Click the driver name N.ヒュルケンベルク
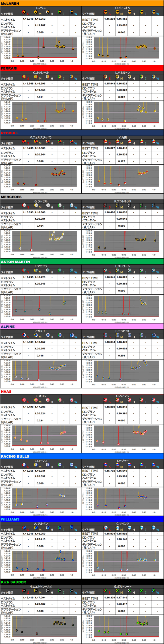 pos(41,587)
